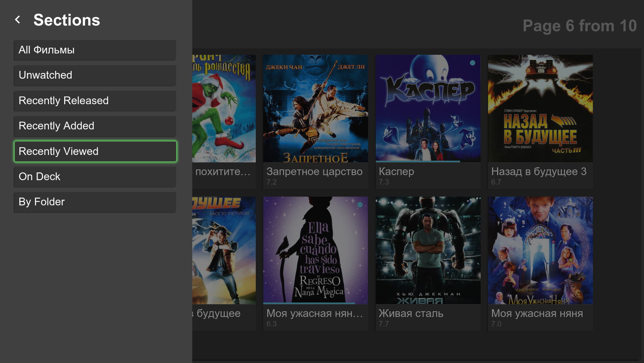Click the Page 6 from 10 indicator
644x363 pixels.
pos(579,26)
